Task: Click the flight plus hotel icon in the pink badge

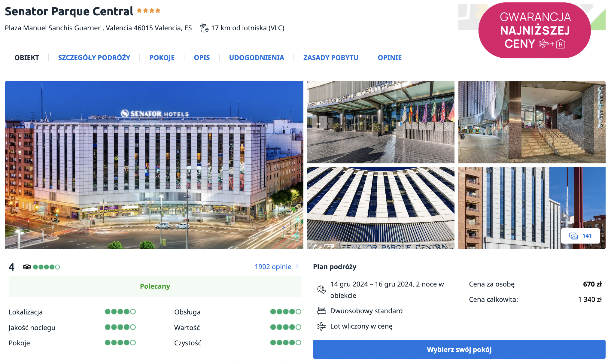Action: 552,44
